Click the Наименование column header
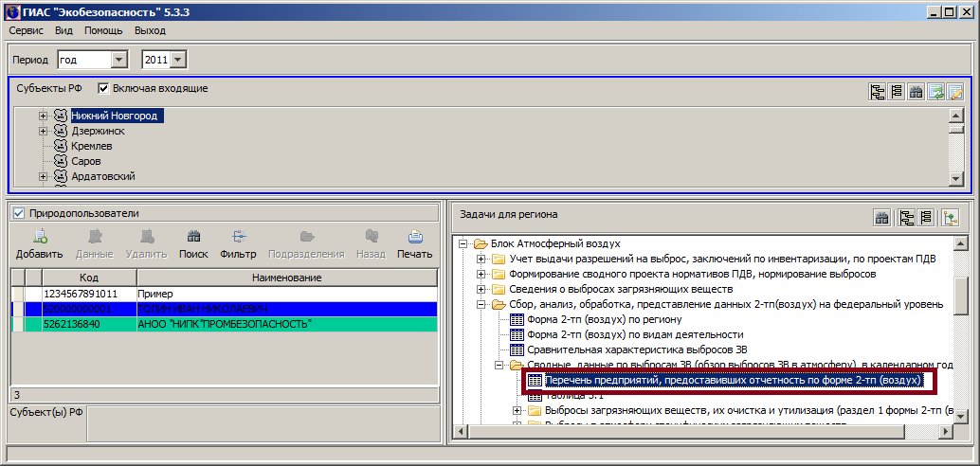 [286, 278]
